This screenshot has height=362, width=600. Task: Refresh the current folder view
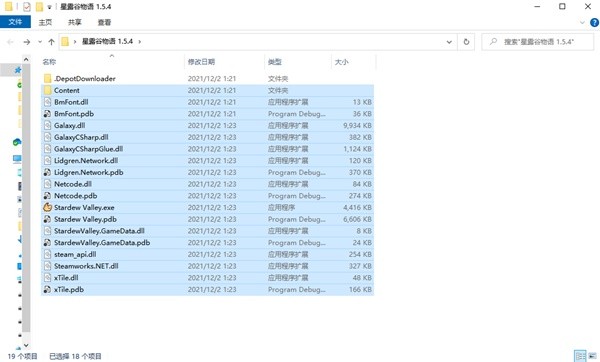(466, 42)
